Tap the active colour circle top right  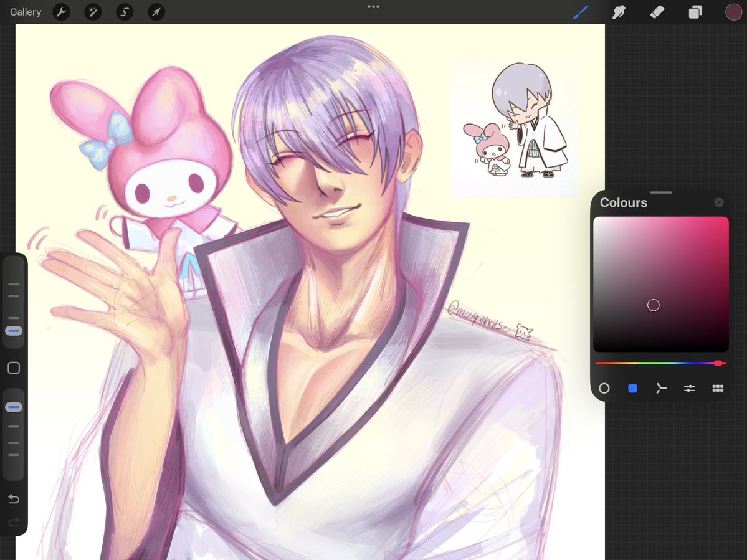click(733, 12)
